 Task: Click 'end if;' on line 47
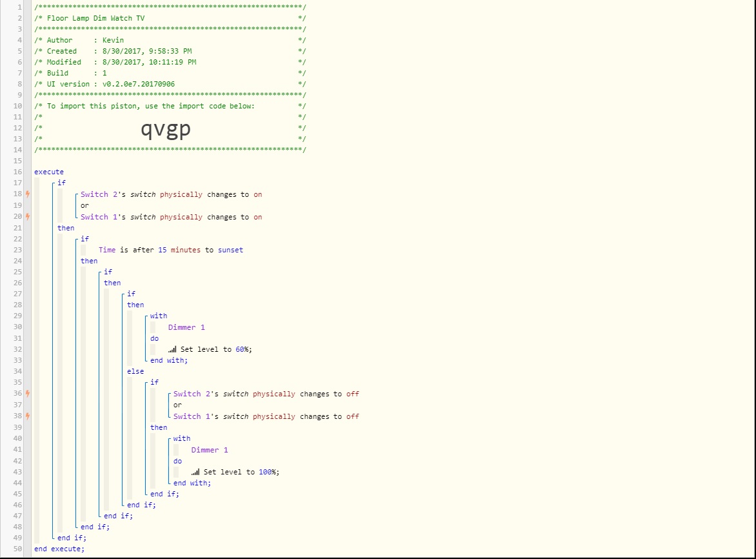click(x=118, y=516)
